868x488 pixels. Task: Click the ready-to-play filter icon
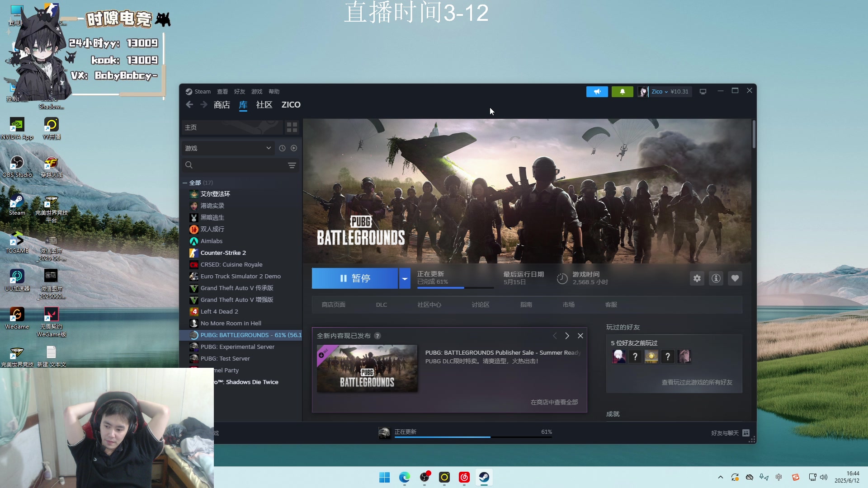(x=294, y=148)
